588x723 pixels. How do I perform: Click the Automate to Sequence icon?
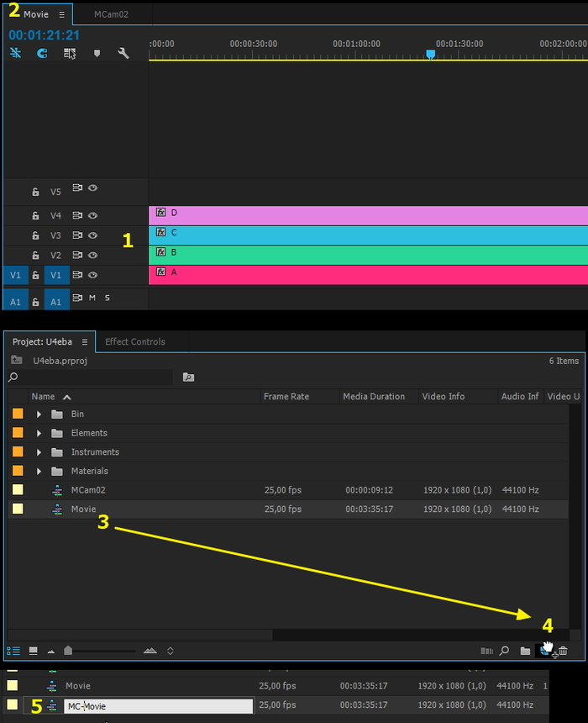486,651
